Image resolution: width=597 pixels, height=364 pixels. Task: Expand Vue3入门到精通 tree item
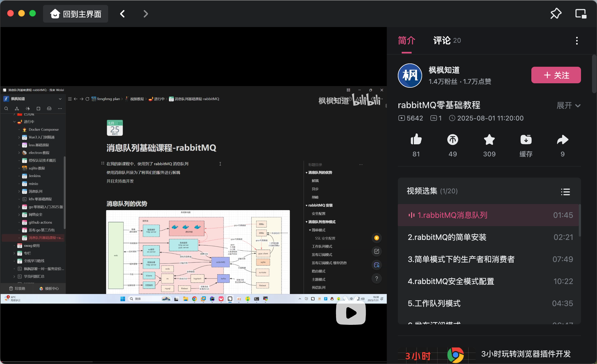[x=19, y=137]
